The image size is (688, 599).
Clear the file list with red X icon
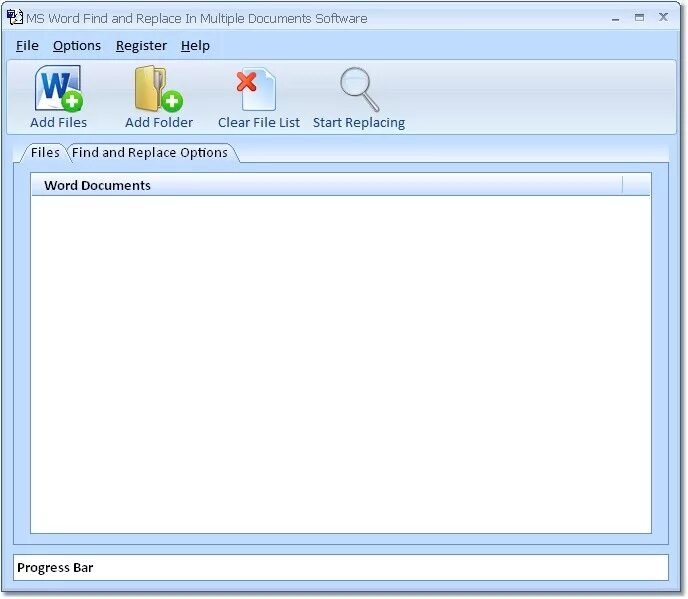click(257, 89)
